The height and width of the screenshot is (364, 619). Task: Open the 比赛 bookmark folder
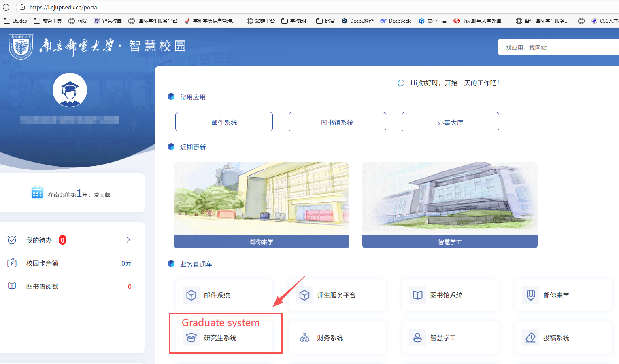(x=325, y=21)
